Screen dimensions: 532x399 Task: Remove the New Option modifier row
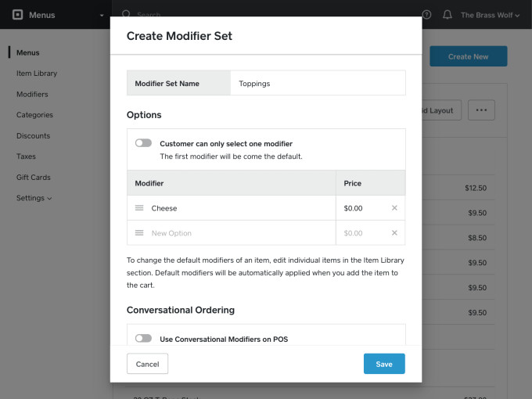[394, 233]
